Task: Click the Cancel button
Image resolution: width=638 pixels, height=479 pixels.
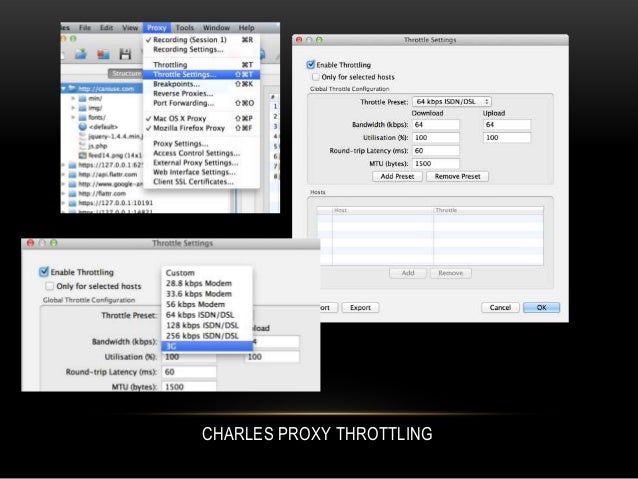Action: (x=500, y=307)
